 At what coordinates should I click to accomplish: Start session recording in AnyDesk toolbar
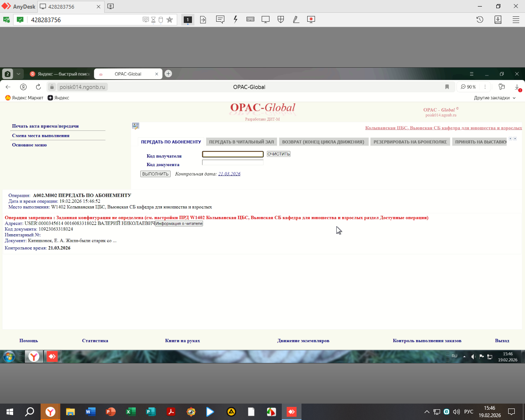(311, 20)
